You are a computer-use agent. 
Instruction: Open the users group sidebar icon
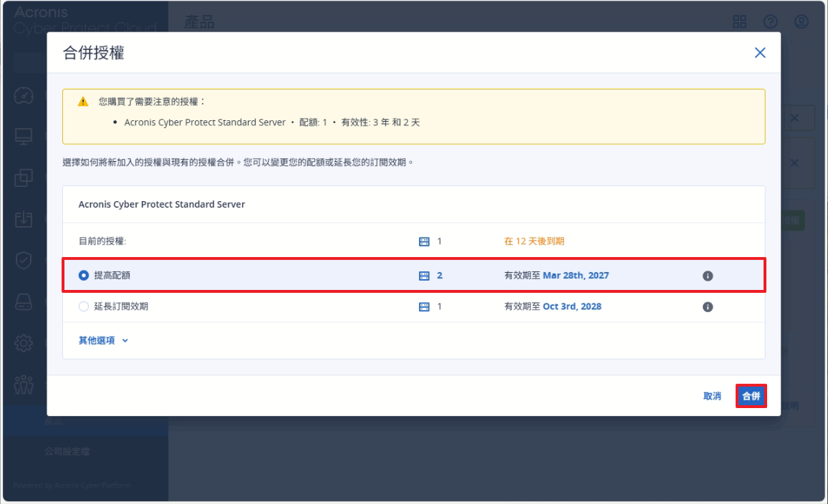(24, 384)
